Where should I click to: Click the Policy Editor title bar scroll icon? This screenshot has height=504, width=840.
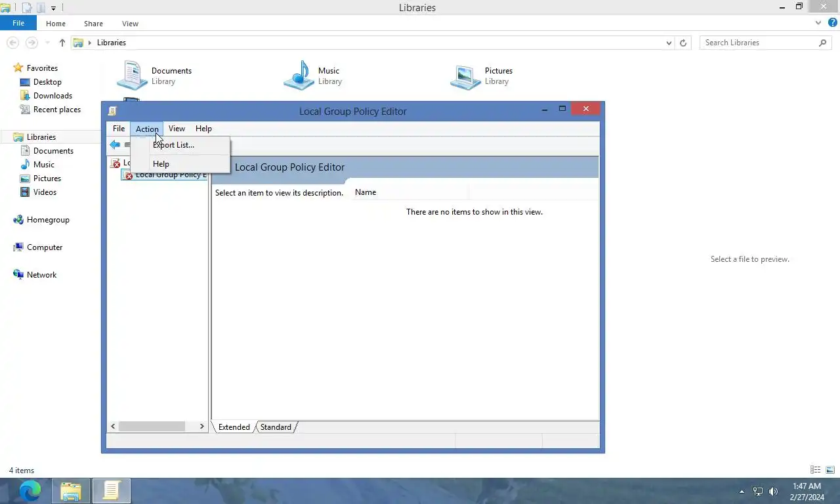coord(112,111)
